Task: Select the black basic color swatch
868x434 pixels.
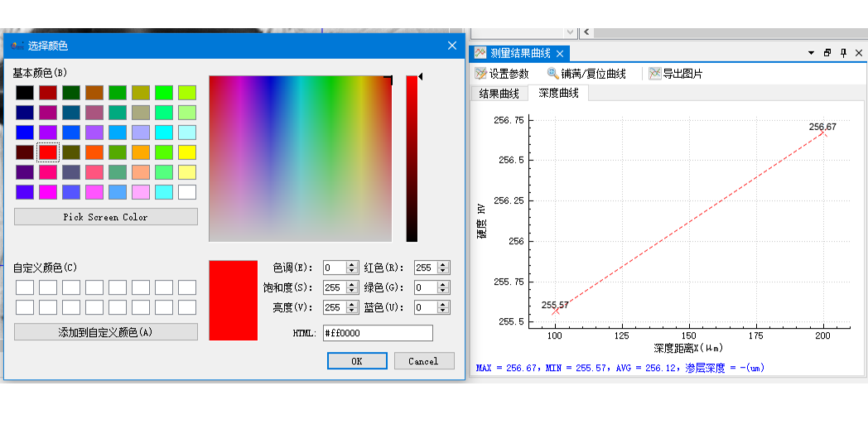Action: click(x=25, y=93)
